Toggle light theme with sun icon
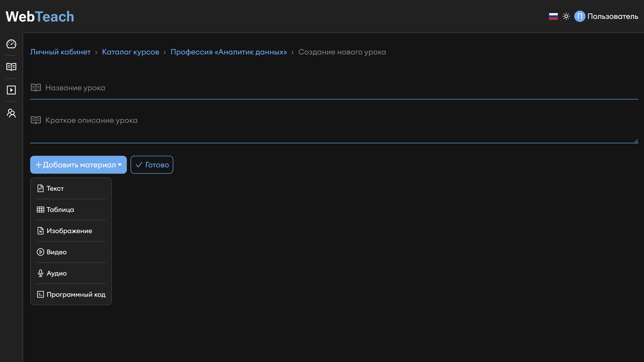 [566, 16]
